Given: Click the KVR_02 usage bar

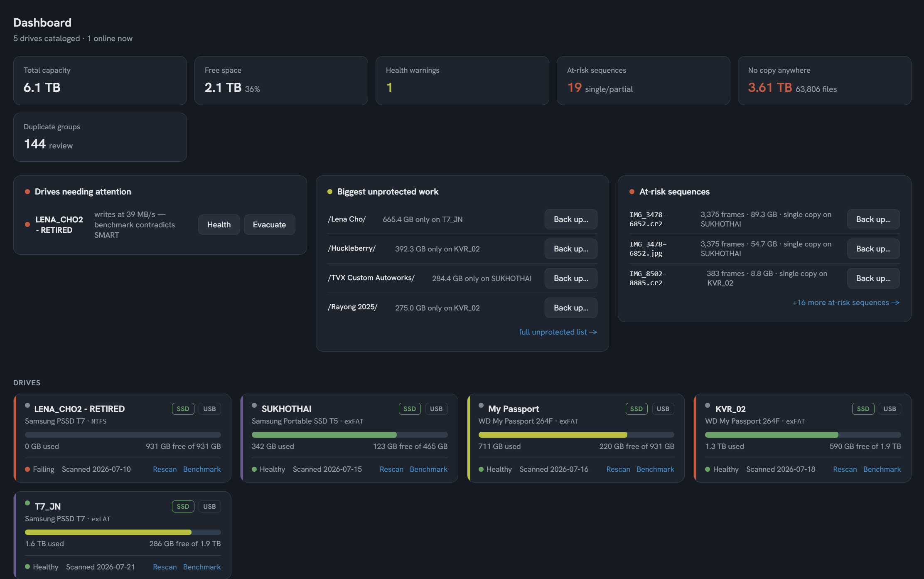Looking at the screenshot, I should click(x=803, y=435).
